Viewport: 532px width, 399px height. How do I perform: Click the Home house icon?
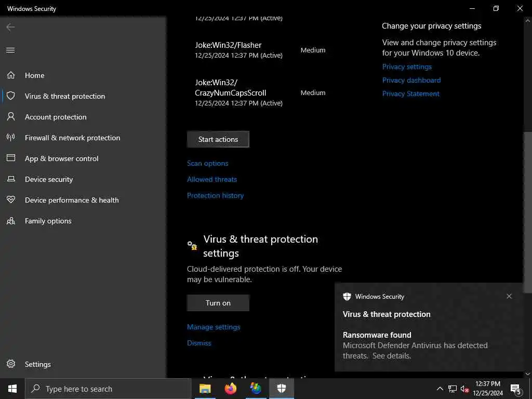pos(11,75)
